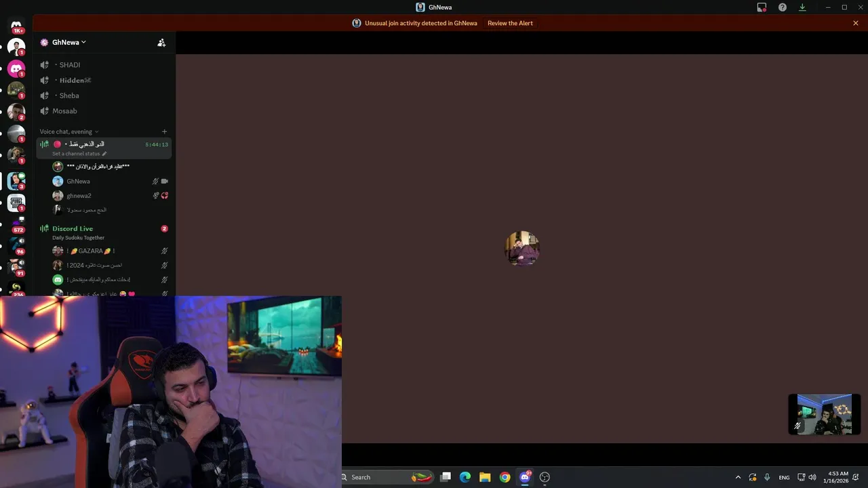Open OBS Studio from taskbar
This screenshot has width=868, height=488.
545,477
